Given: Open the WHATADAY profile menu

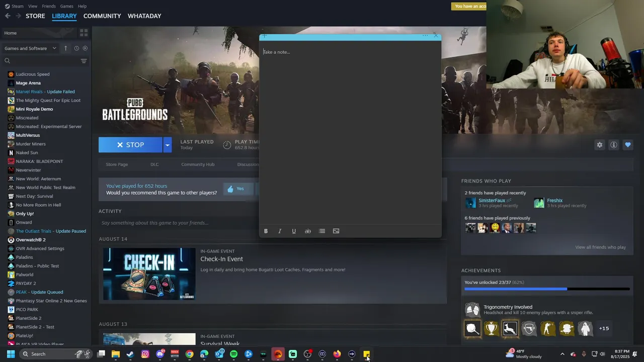Looking at the screenshot, I should [144, 16].
